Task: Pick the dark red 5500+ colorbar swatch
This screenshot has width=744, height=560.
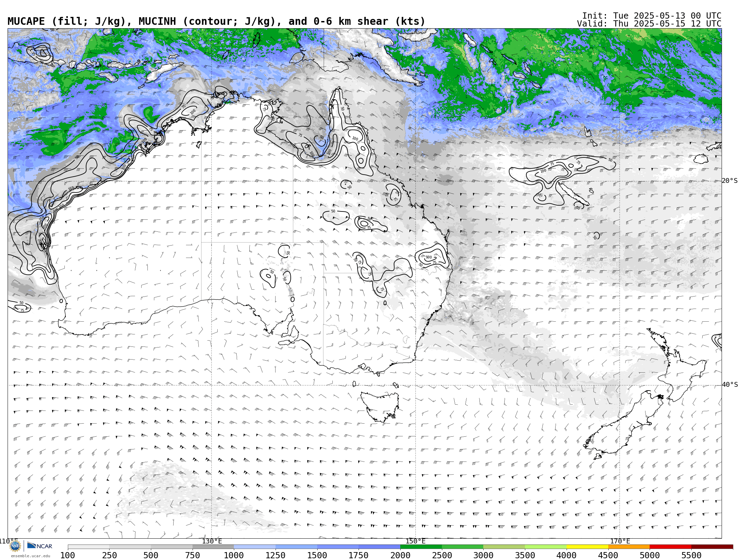Action: pos(712,547)
